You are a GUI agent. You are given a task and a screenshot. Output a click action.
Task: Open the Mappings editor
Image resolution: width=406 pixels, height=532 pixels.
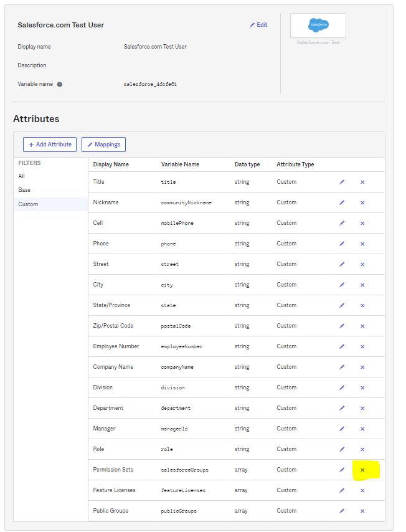[x=104, y=145]
